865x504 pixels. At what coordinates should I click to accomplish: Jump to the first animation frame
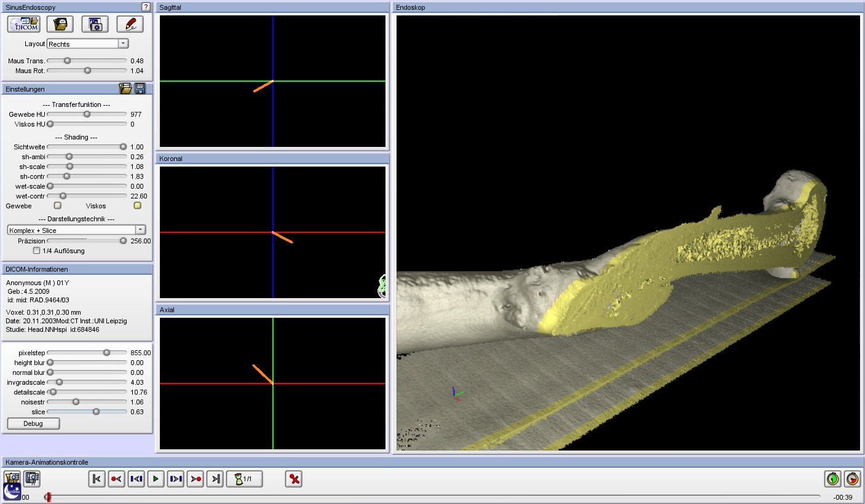97,479
